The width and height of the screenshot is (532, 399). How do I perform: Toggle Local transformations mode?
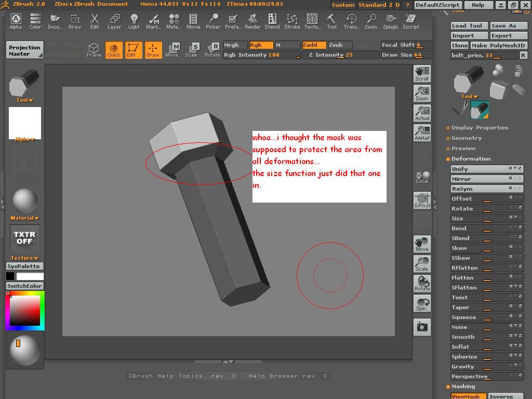pos(422,177)
